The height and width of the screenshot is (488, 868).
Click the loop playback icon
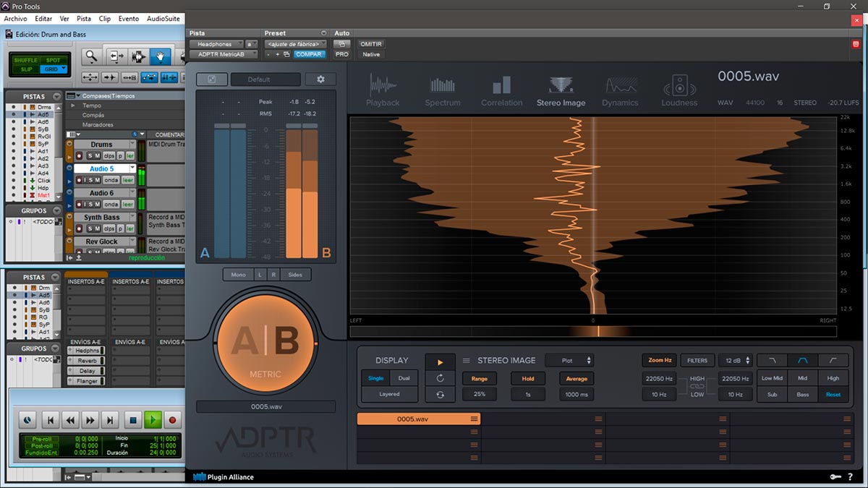(x=440, y=378)
